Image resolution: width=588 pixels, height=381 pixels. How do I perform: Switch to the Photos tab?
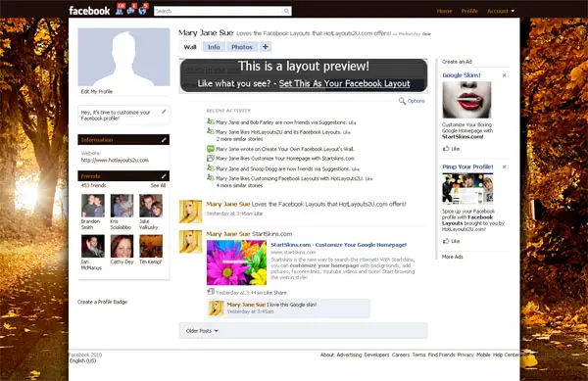pos(242,47)
